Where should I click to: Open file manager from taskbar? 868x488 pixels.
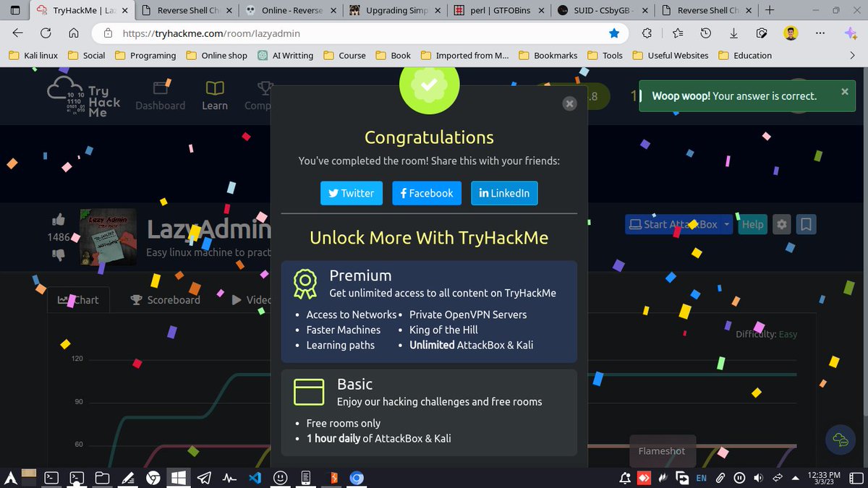click(x=101, y=478)
